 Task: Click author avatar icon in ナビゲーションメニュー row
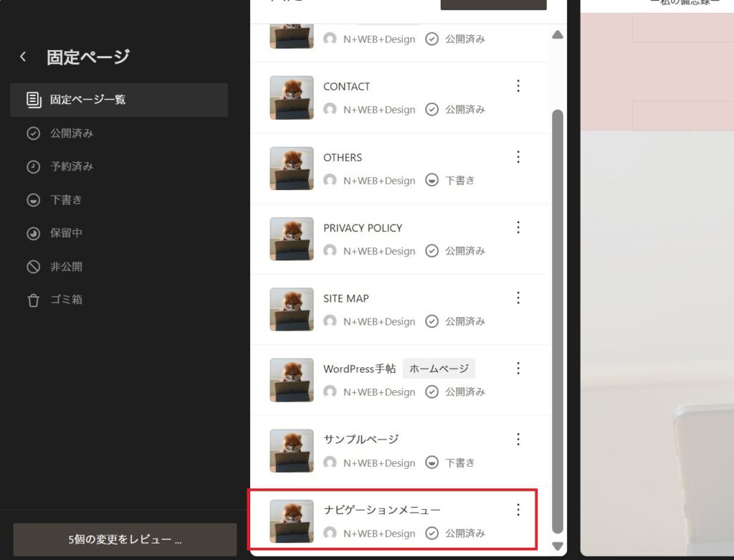coord(330,533)
